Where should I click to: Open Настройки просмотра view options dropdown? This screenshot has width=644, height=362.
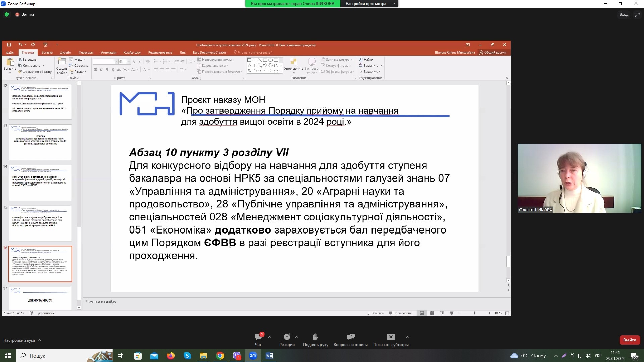(x=369, y=4)
